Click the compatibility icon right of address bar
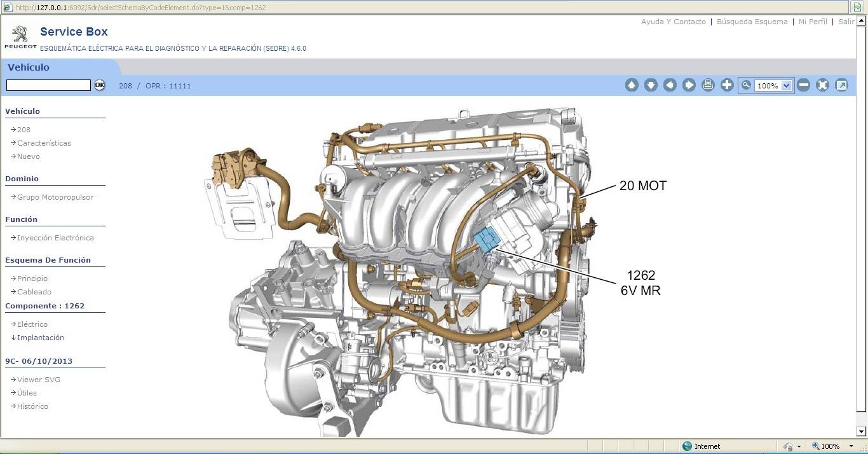Screen dimensions: 868x454 (858, 8)
